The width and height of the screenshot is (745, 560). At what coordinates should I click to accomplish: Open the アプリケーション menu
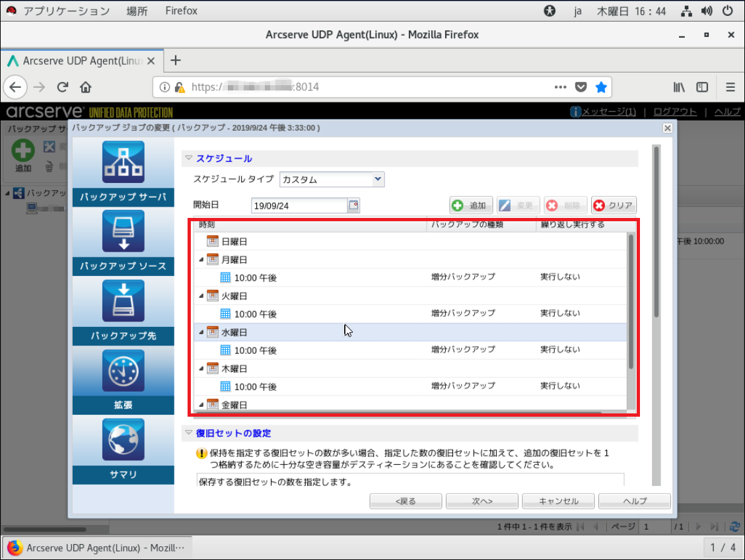click(x=67, y=11)
